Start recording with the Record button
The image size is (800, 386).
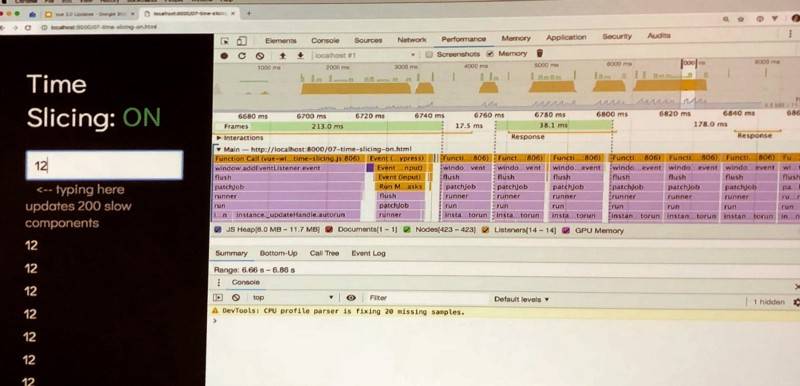(224, 56)
